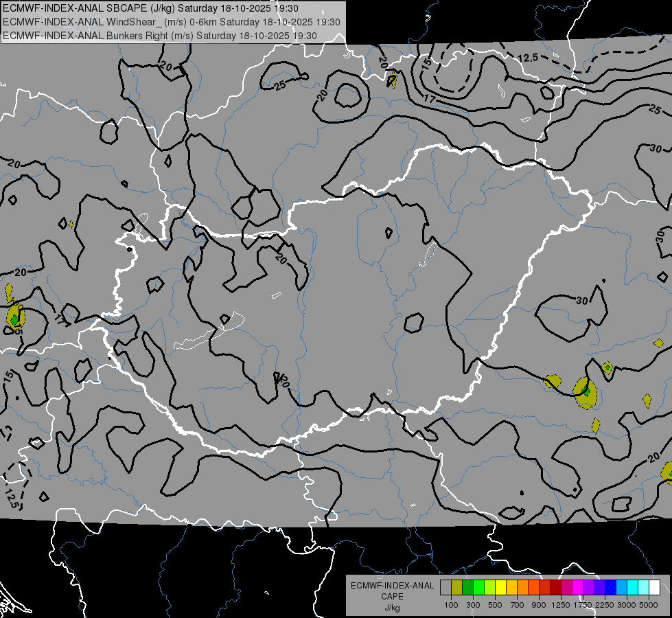Viewport: 672px width, 618px height.
Task: Select the ECMWF-INDEX-ANAL legend heading
Action: [x=392, y=586]
